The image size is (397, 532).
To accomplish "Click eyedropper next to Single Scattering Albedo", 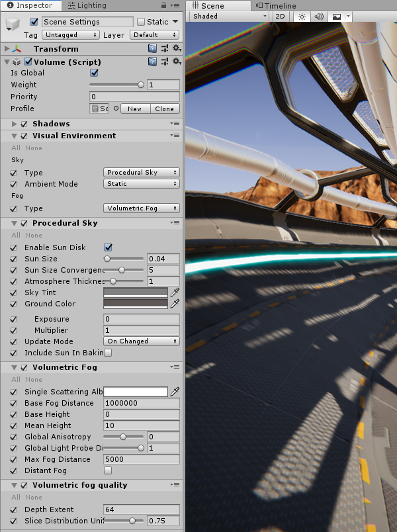I will tap(175, 392).
